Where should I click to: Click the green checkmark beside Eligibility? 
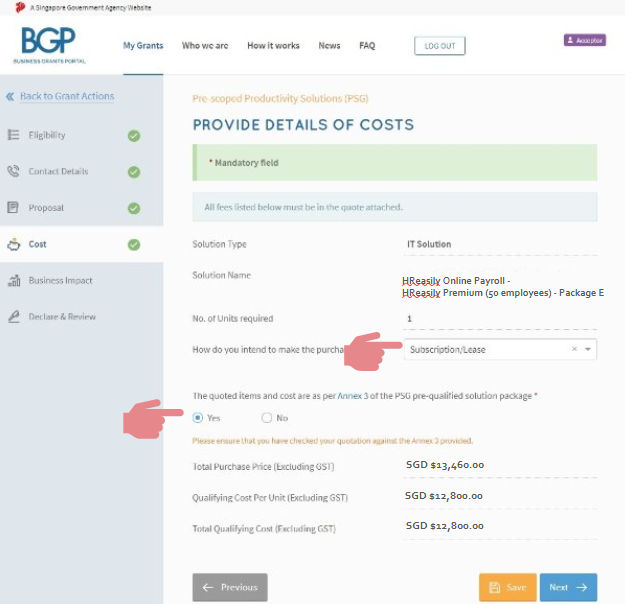134,135
